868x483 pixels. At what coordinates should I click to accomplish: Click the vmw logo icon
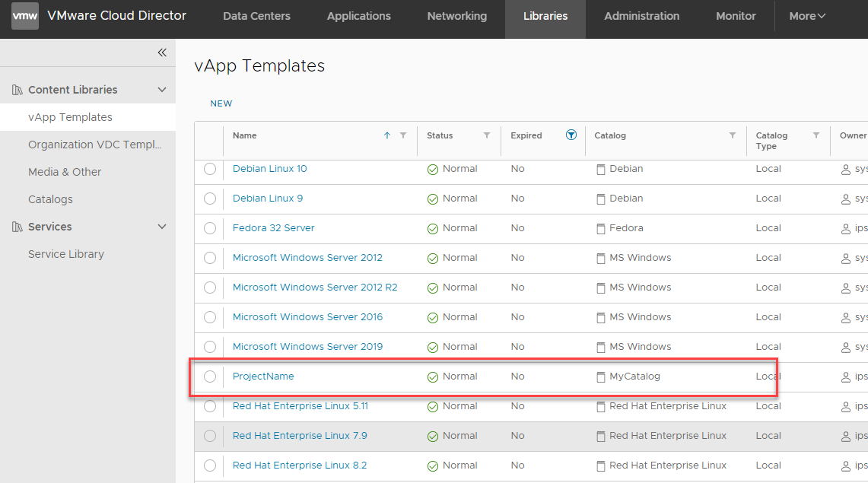click(25, 15)
